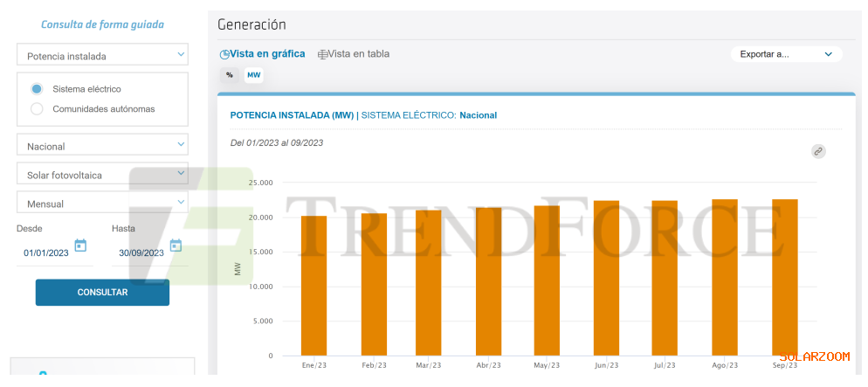Click the pie chart icon beside Vista en gráfica
The height and width of the screenshot is (387, 868).
pyautogui.click(x=224, y=54)
